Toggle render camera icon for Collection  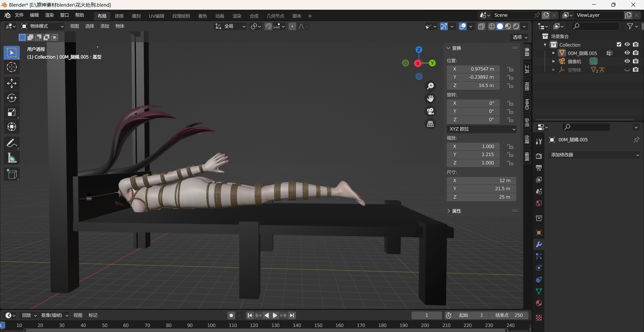coord(636,45)
